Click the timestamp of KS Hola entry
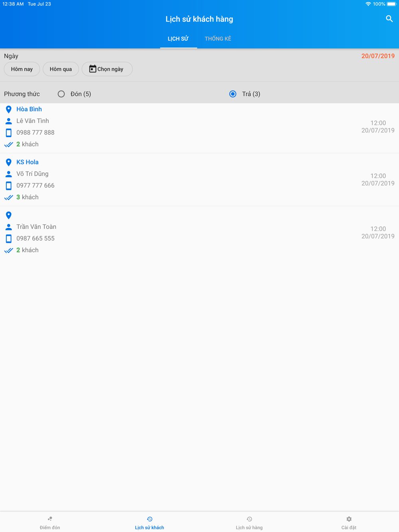 pyautogui.click(x=378, y=179)
